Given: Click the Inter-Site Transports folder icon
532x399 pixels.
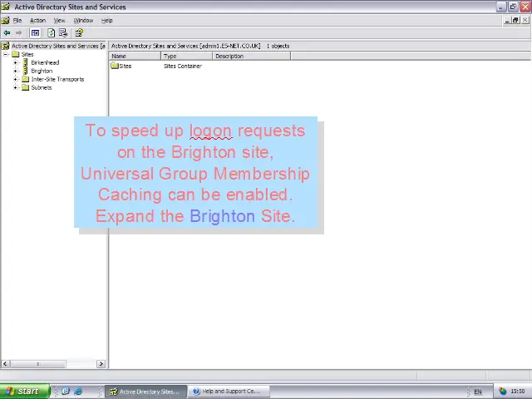Looking at the screenshot, I should pyautogui.click(x=26, y=79).
